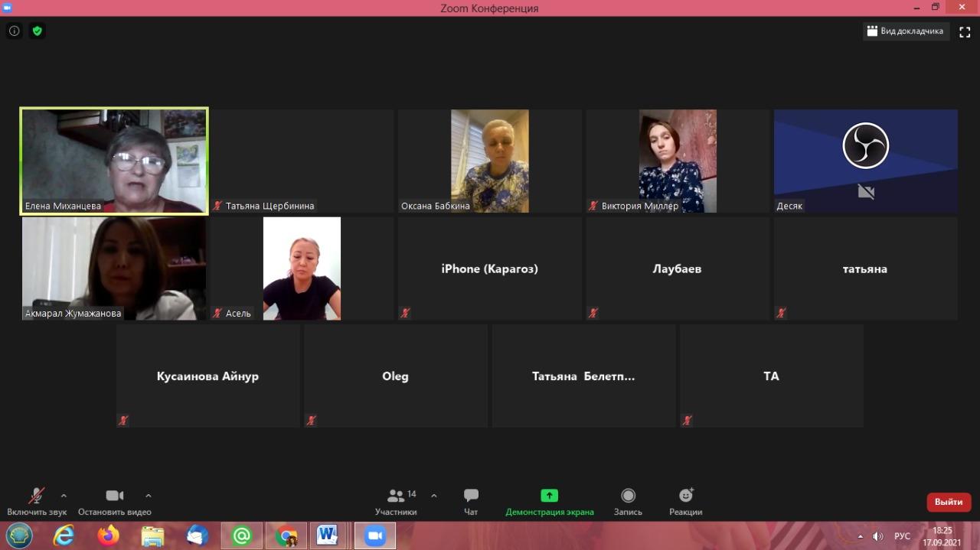This screenshot has height=550, width=980.
Task: Select Оксана Бабкина video tile
Action: pyautogui.click(x=489, y=161)
